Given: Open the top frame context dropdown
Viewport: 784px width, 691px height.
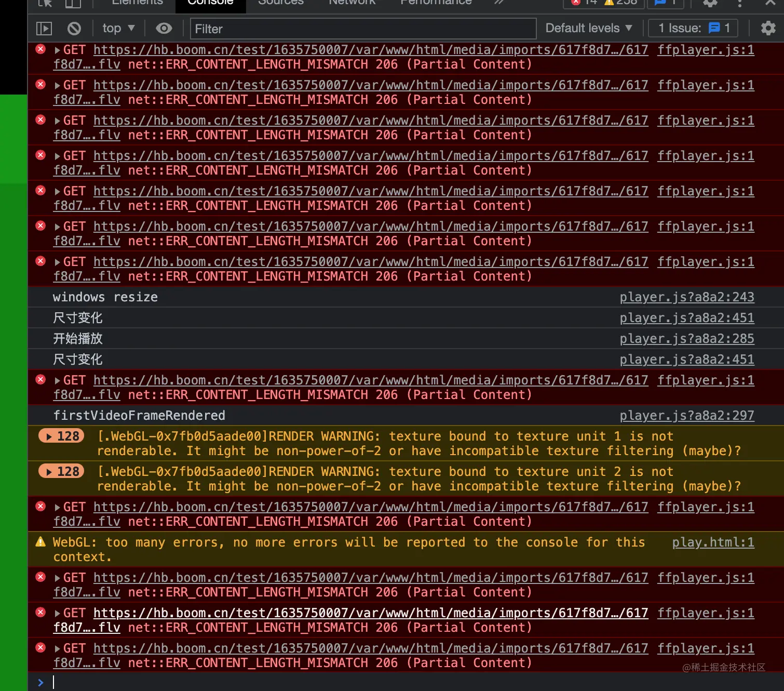Looking at the screenshot, I should (118, 28).
